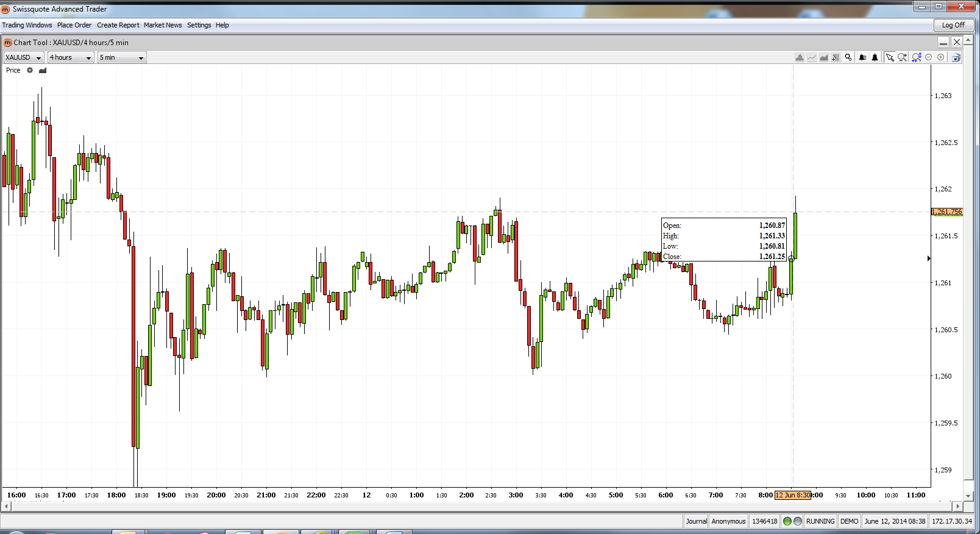Click horizontal scrollbar right arrow
Image resolution: width=980 pixels, height=534 pixels.
957,507
